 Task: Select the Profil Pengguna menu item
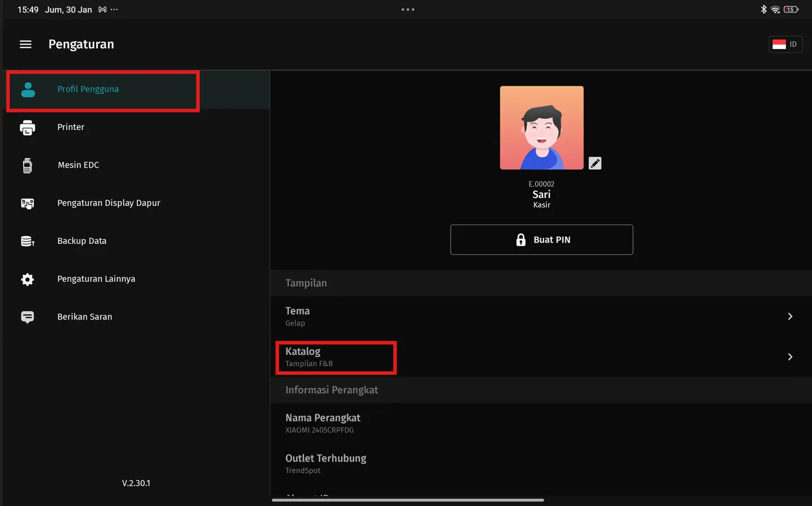tap(88, 89)
